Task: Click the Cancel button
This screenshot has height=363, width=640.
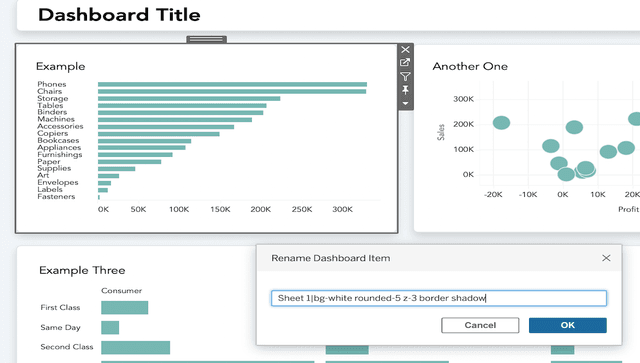Action: (480, 325)
